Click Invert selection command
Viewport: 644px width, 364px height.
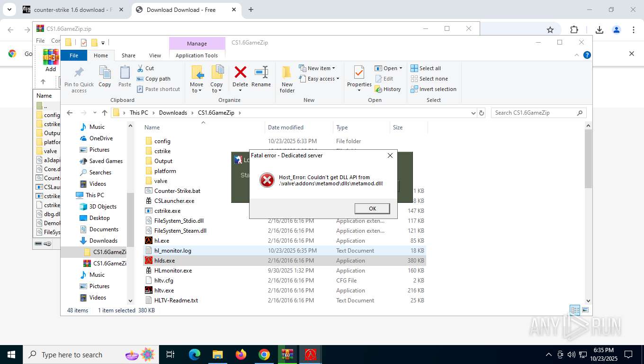[433, 89]
